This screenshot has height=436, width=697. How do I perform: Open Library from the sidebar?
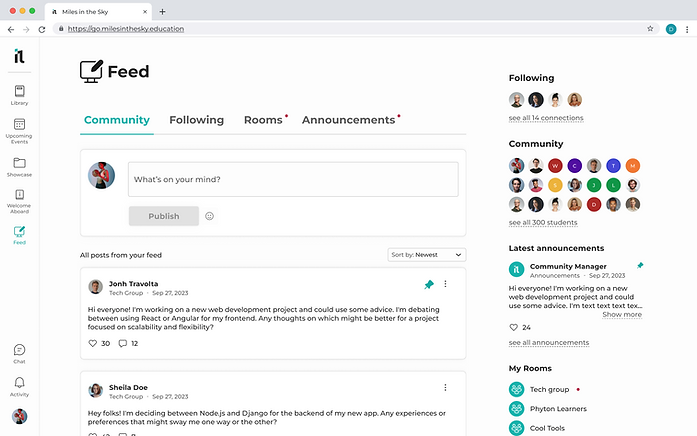pyautogui.click(x=19, y=93)
